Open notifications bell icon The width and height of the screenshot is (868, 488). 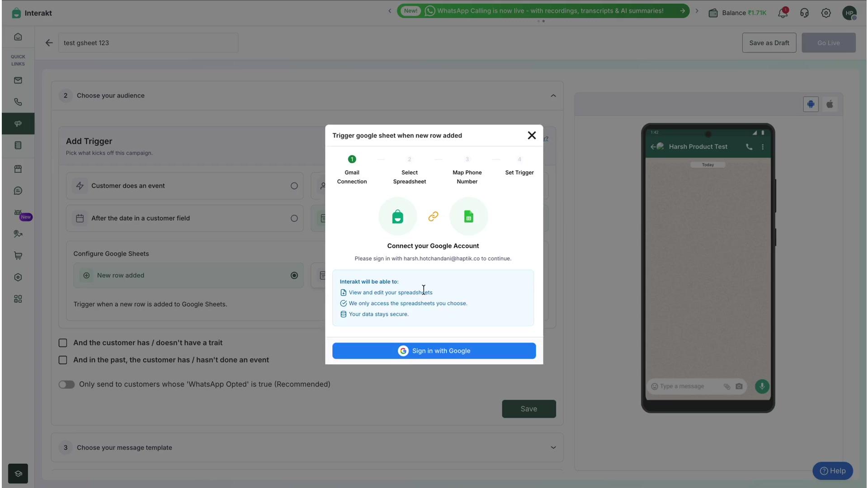(783, 13)
